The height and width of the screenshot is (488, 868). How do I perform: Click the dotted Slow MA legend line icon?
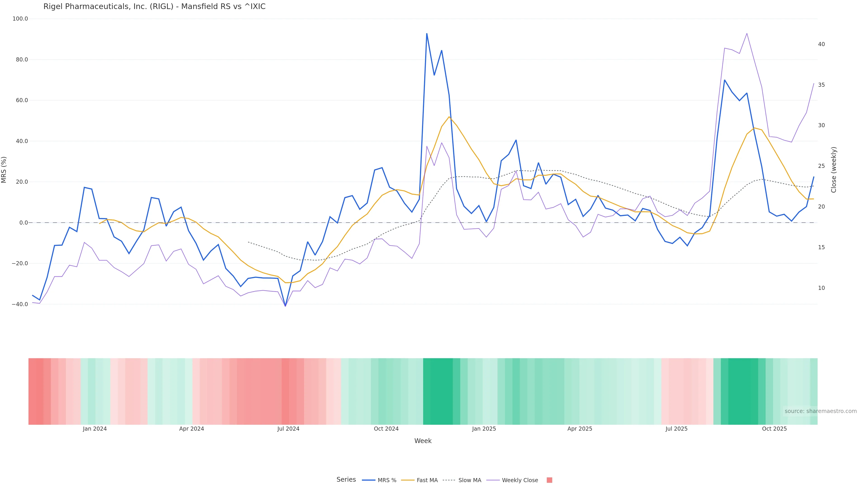(x=449, y=480)
